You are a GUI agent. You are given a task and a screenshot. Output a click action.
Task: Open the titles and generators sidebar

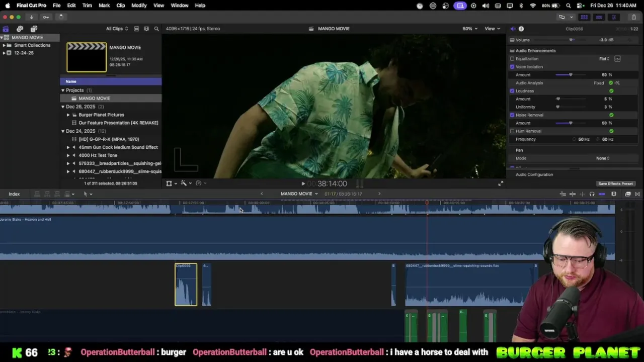(34, 29)
